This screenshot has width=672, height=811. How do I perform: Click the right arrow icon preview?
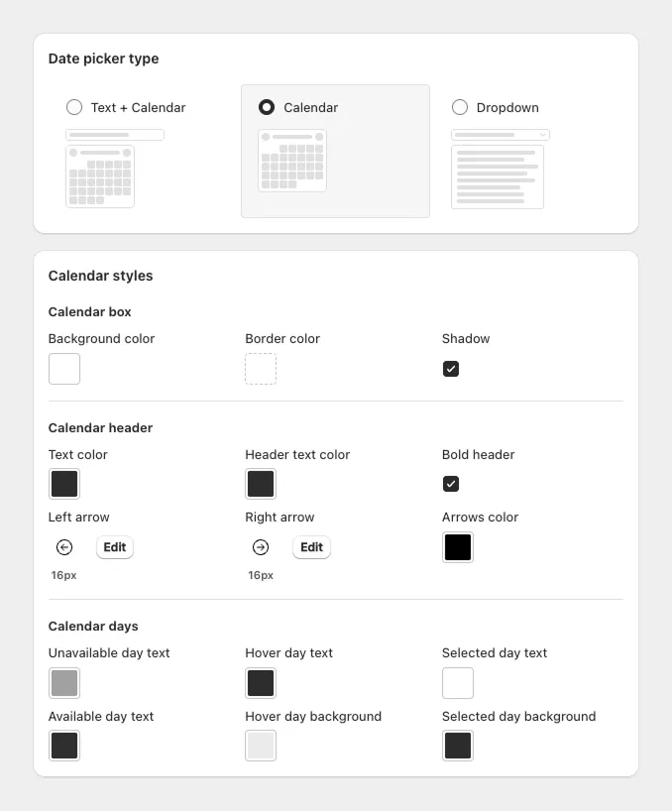tap(260, 546)
